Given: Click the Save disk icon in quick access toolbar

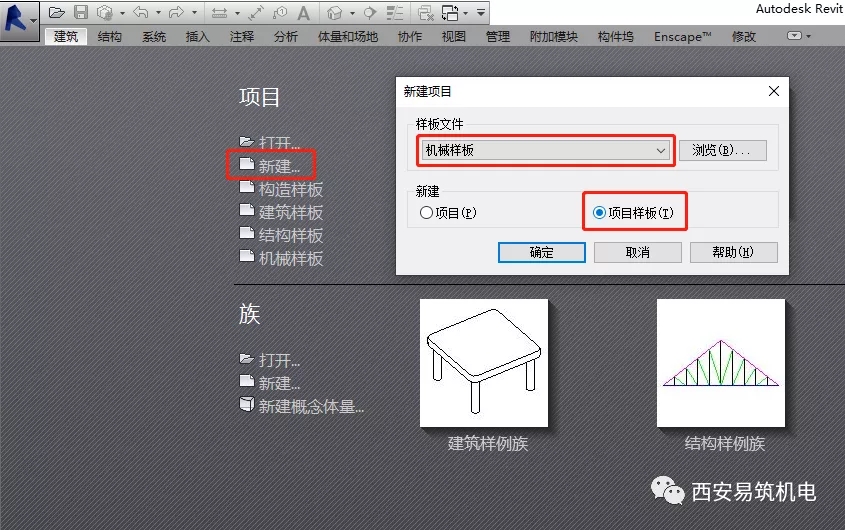Looking at the screenshot, I should [x=81, y=12].
